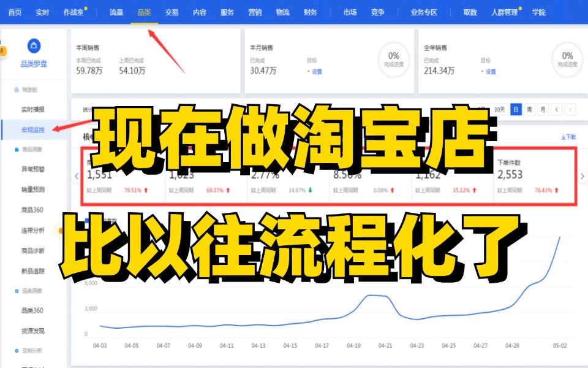This screenshot has height=368, width=588.
Task: Select the 下单件数 2,553 metric card
Action: [x=535, y=176]
